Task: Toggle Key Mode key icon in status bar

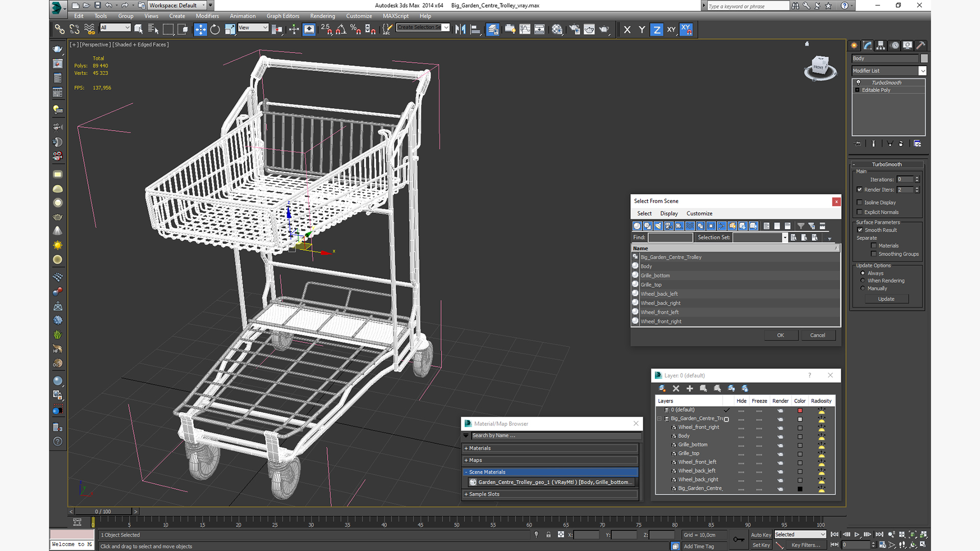Action: coord(739,539)
